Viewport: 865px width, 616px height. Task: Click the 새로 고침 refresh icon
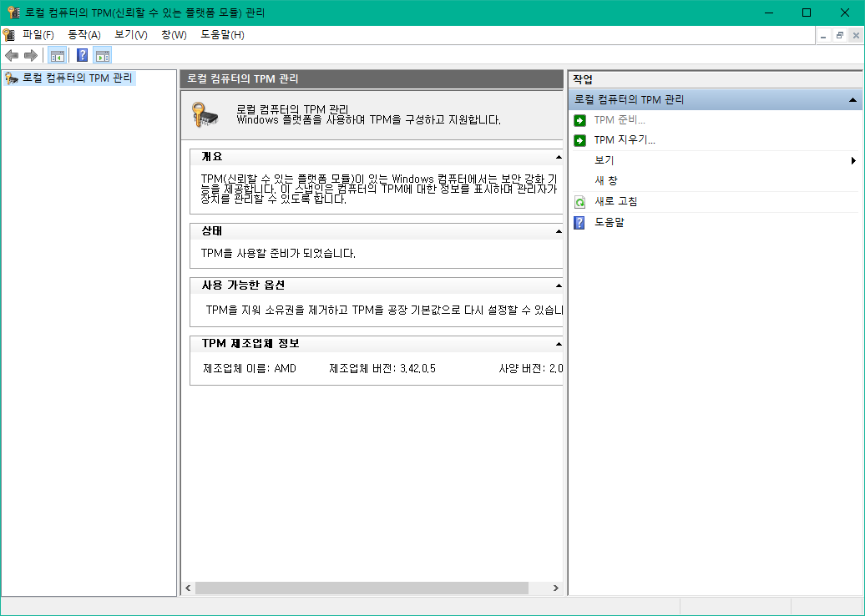coord(579,202)
